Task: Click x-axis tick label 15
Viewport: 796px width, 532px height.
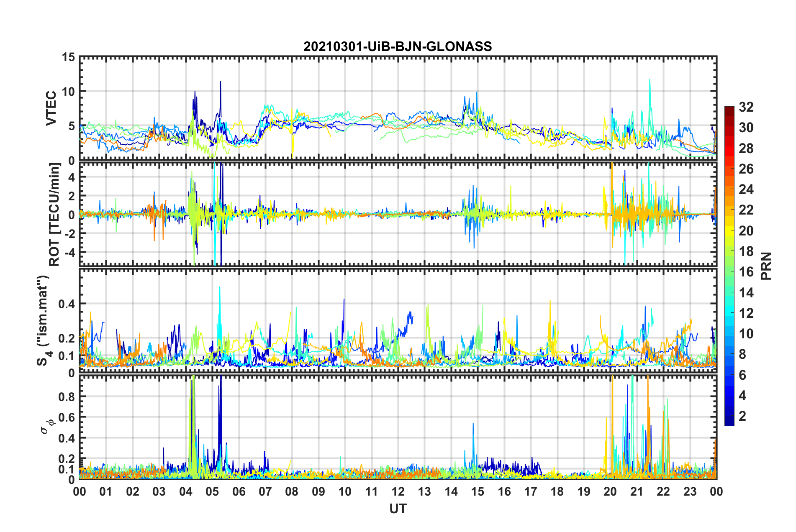Action: [478, 491]
